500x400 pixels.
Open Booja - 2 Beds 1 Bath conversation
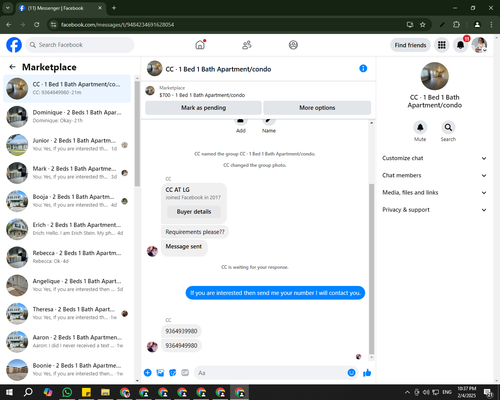(68, 201)
